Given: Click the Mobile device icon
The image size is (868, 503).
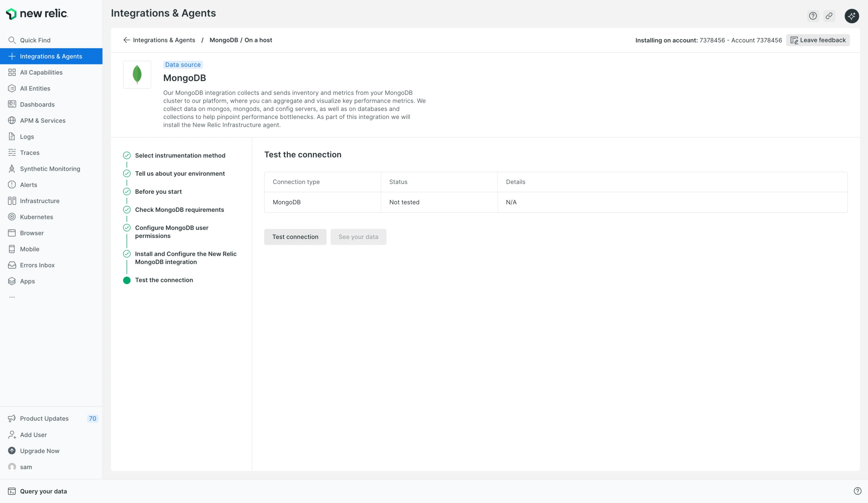Looking at the screenshot, I should [12, 249].
